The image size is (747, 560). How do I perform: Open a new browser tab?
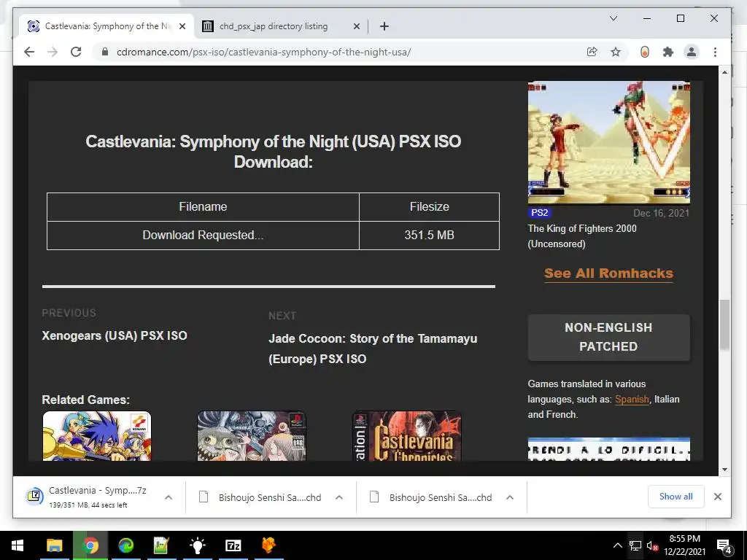pyautogui.click(x=384, y=26)
